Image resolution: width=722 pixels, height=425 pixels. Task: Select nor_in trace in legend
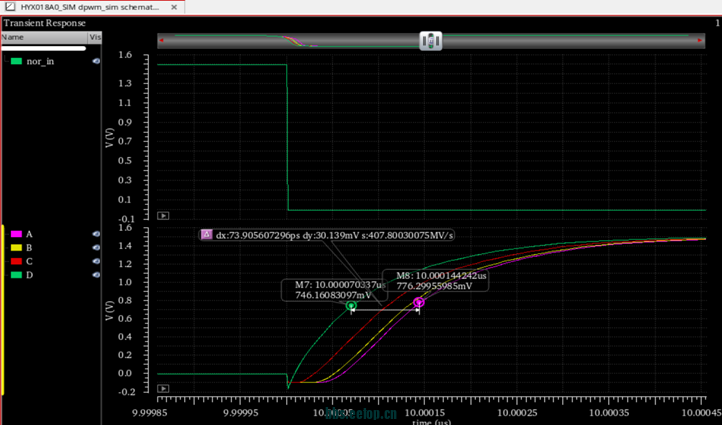tap(40, 61)
